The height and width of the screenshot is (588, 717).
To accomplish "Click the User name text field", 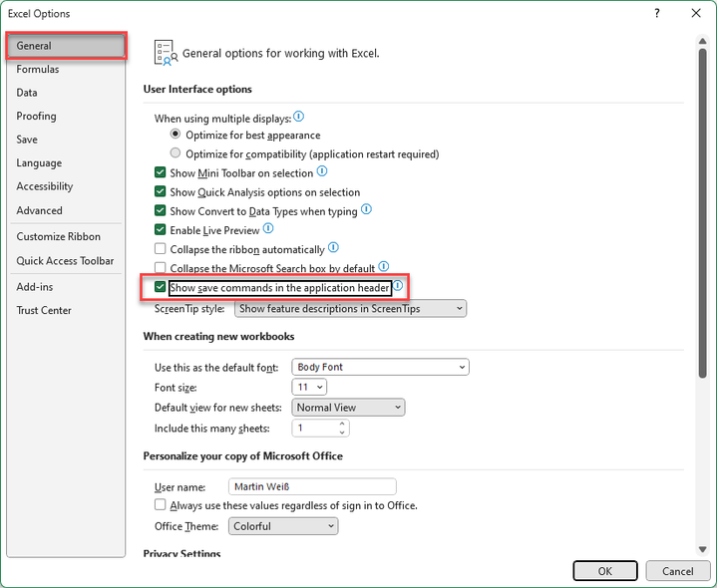I will [x=312, y=486].
